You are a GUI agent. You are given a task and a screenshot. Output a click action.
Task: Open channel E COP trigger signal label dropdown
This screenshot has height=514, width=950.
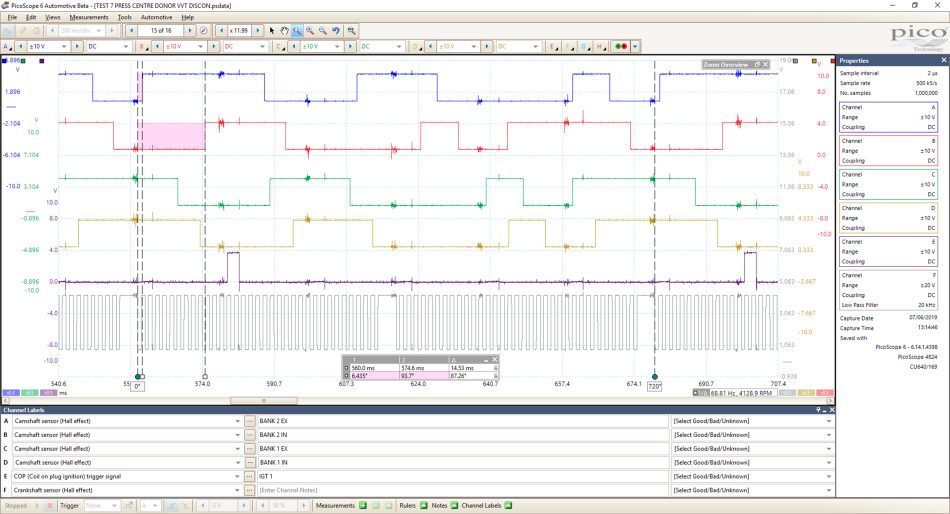pyautogui.click(x=238, y=476)
